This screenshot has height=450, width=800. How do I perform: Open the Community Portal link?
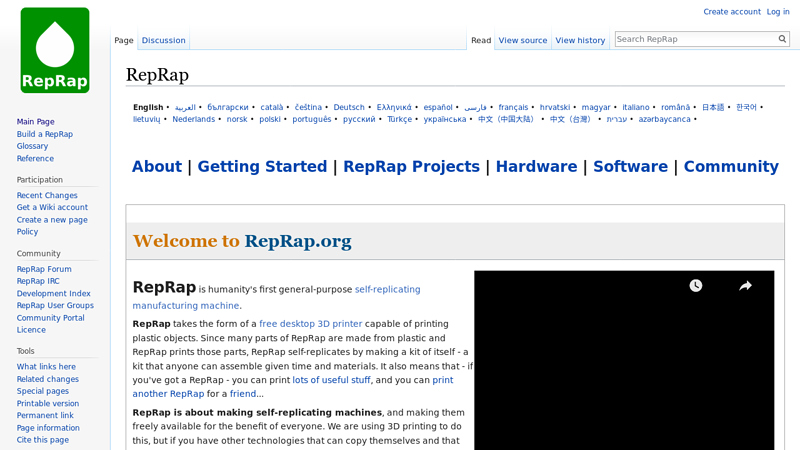click(x=51, y=317)
